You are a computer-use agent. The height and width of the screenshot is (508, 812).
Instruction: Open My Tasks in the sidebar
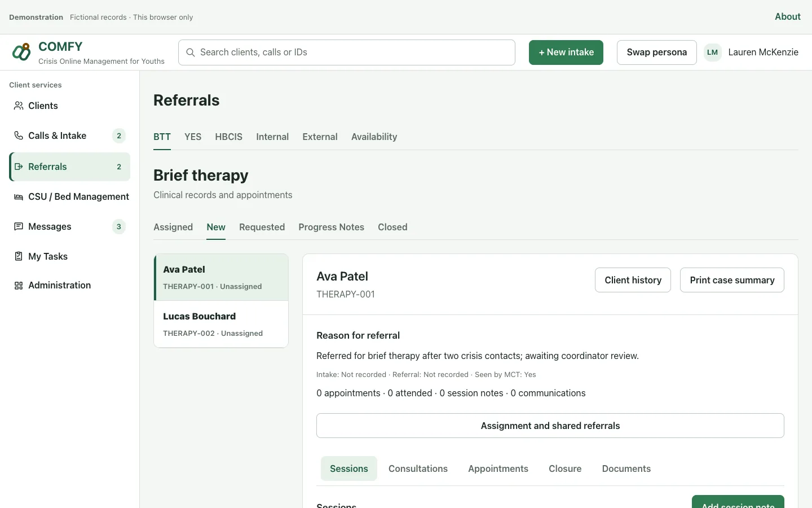[x=70, y=256]
